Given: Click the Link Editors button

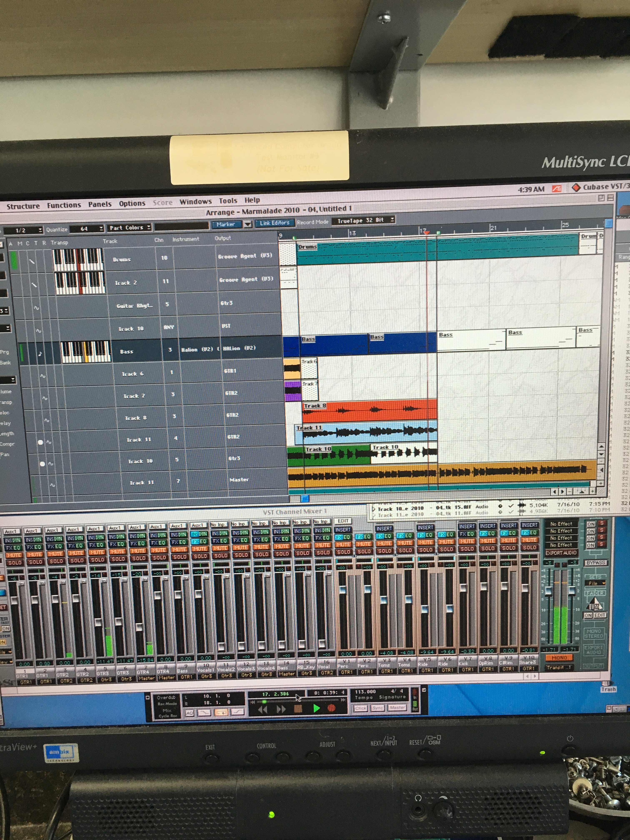Looking at the screenshot, I should 274,223.
